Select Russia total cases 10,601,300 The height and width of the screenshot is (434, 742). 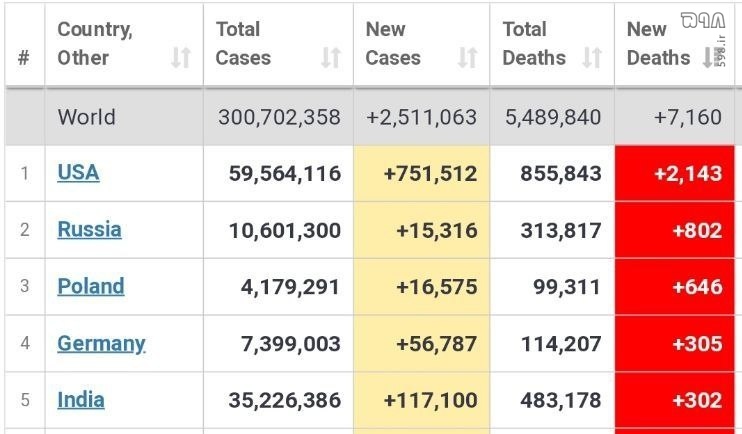285,230
